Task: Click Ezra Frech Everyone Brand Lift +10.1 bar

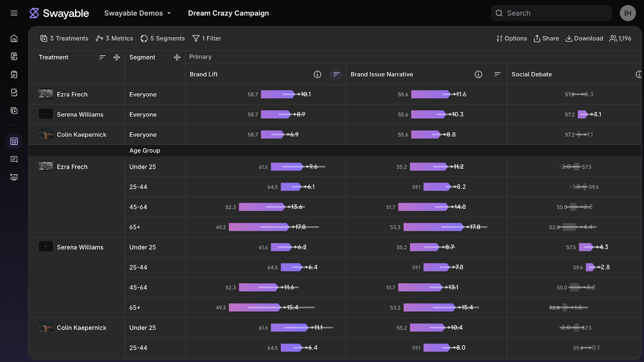Action: (x=279, y=95)
